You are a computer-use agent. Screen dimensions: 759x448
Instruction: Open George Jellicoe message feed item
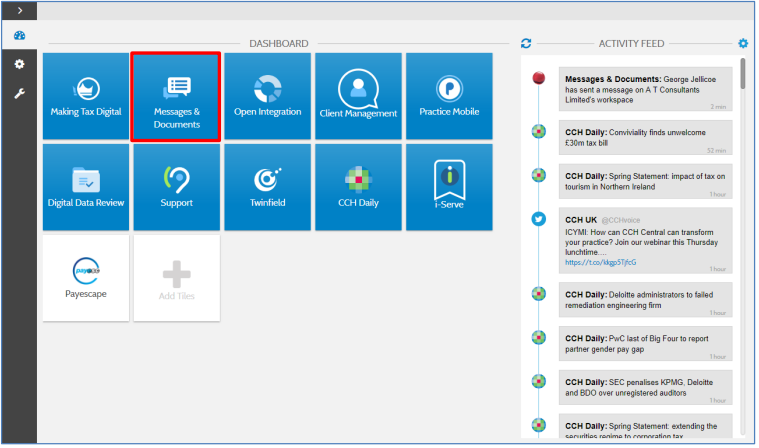tap(645, 89)
